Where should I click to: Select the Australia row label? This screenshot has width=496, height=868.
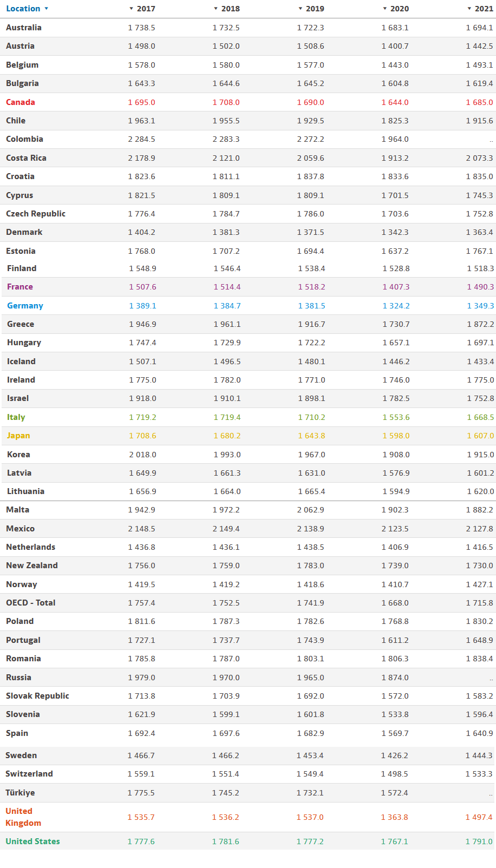24,28
